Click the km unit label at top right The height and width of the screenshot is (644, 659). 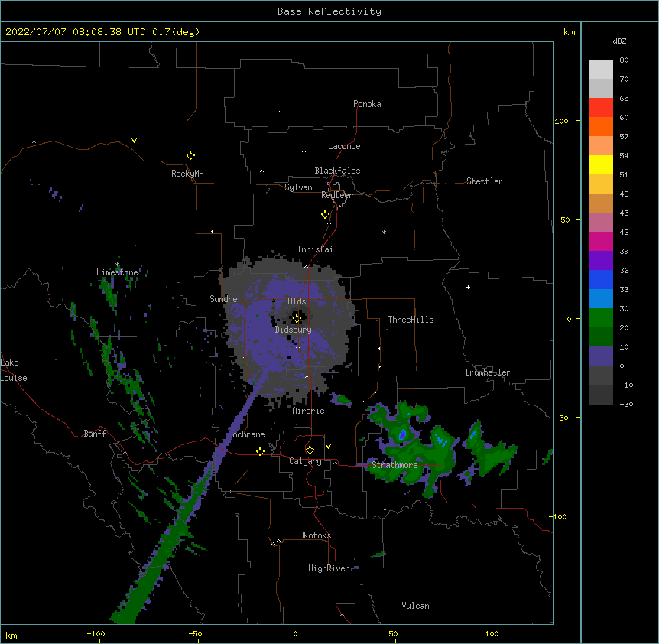click(x=569, y=32)
